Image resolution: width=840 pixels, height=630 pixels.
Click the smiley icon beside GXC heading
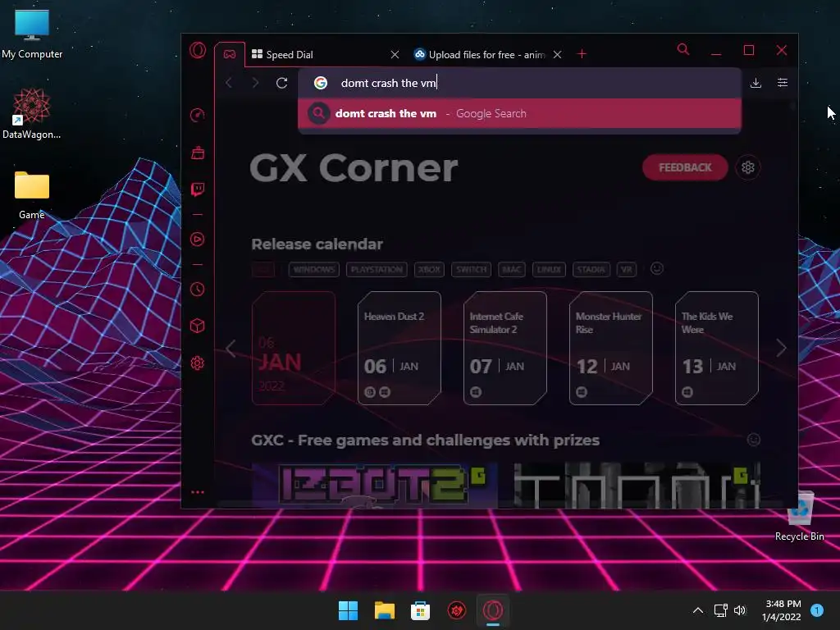tap(754, 440)
